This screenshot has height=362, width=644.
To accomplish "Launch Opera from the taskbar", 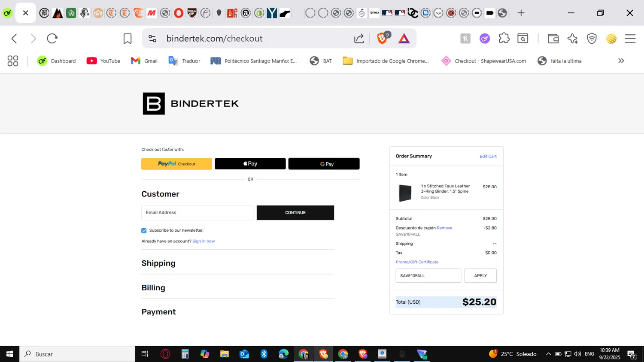I will click(x=165, y=354).
